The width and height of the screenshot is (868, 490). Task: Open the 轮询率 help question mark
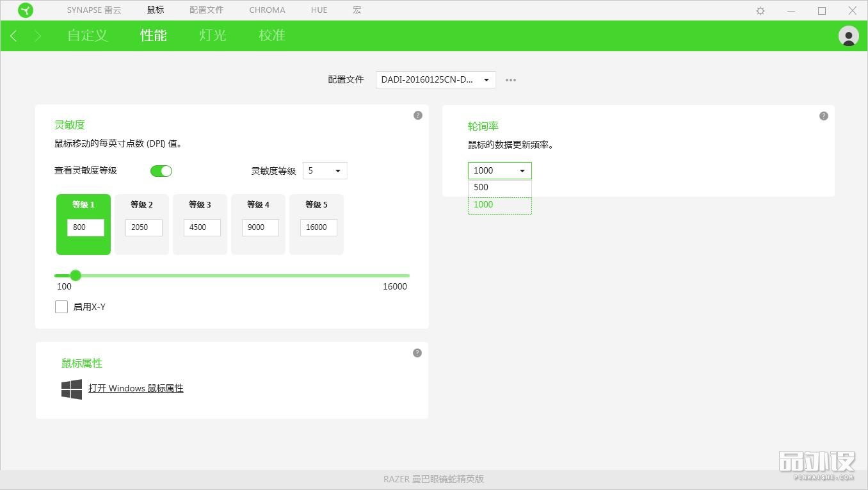point(824,116)
